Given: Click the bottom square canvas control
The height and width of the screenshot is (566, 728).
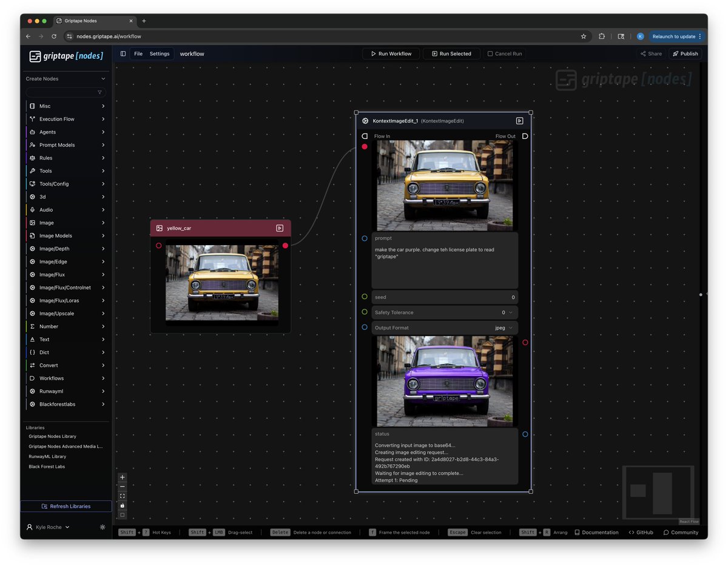Looking at the screenshot, I should pos(123,515).
